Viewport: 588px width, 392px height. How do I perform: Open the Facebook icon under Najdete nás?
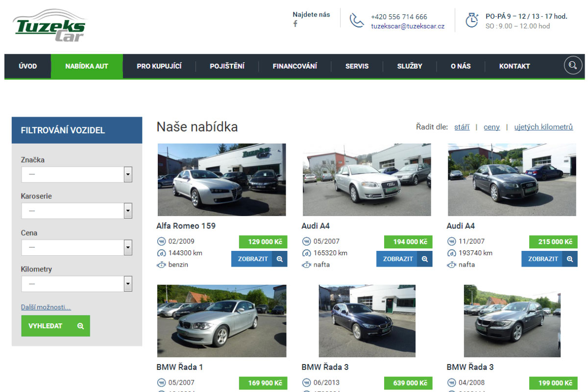click(295, 24)
